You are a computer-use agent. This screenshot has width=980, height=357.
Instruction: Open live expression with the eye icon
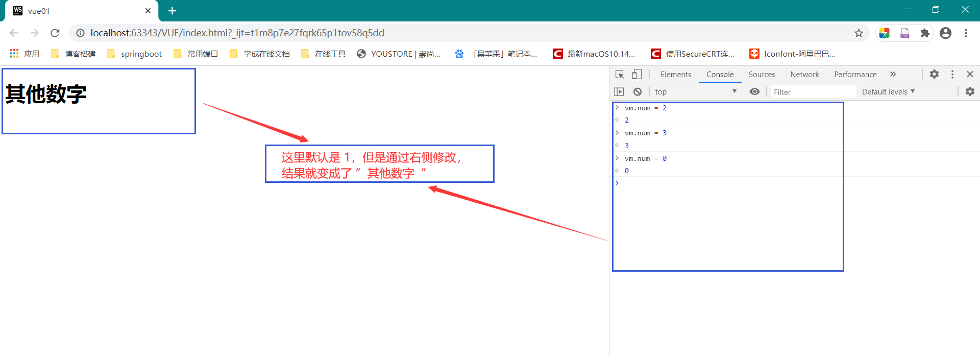754,92
